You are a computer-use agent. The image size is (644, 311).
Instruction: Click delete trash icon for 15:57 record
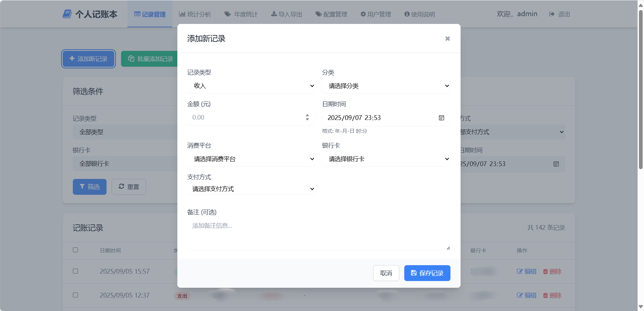coord(545,272)
